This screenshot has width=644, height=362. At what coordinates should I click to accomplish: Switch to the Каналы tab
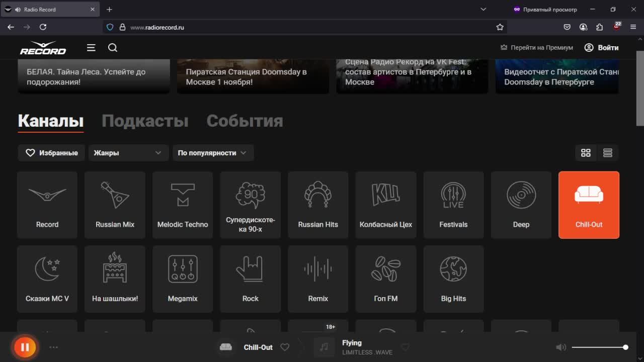coord(51,121)
